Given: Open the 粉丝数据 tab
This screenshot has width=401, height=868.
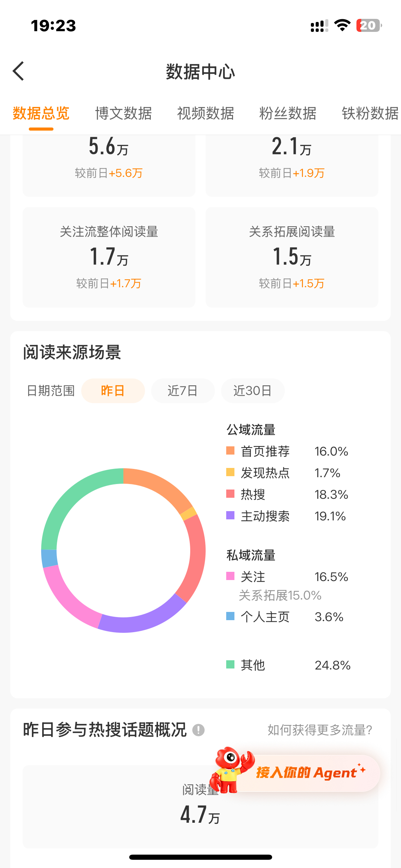Looking at the screenshot, I should tap(288, 113).
